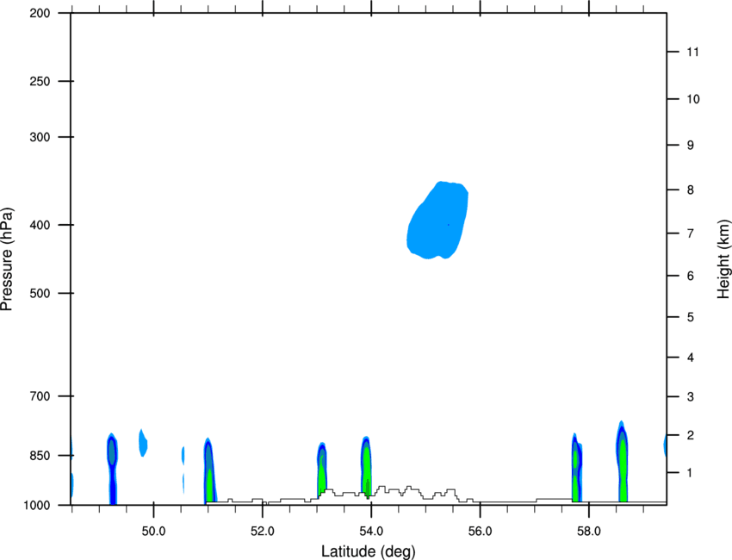The width and height of the screenshot is (732, 560).
Task: Pick the 5 km height label
Action: (x=691, y=318)
